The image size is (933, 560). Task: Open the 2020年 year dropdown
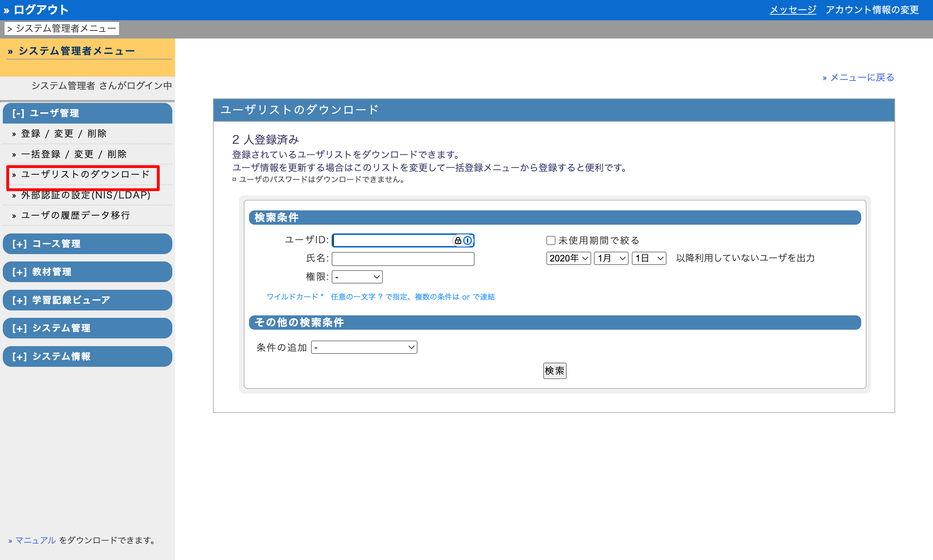tap(568, 258)
